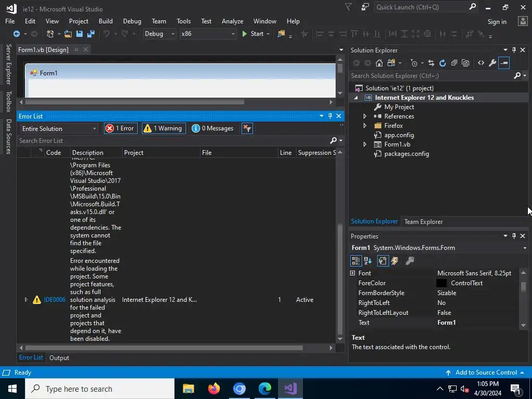The height and width of the screenshot is (399, 532).
Task: Click the Quick Launch search box
Action: [x=425, y=7]
